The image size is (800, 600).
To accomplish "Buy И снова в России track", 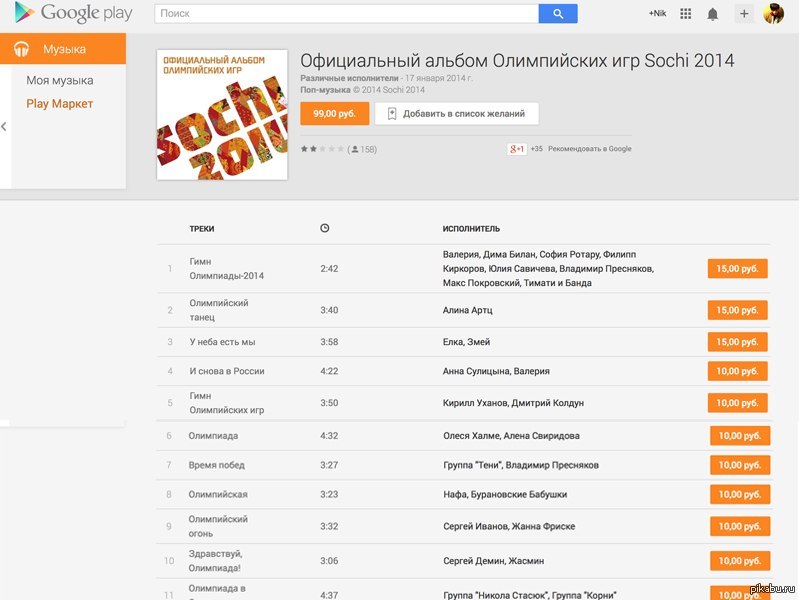I will pos(737,371).
